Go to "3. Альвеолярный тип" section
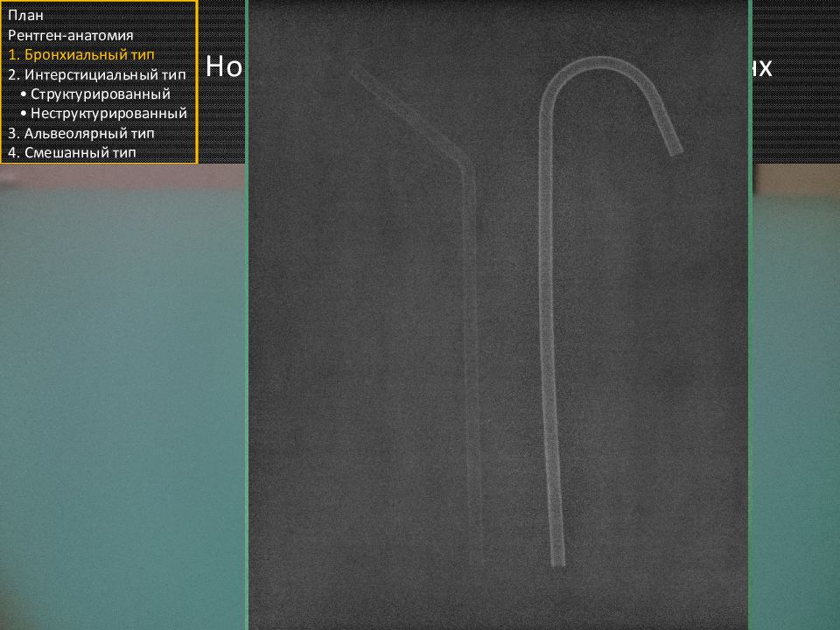Image resolution: width=840 pixels, height=630 pixels. [x=81, y=133]
